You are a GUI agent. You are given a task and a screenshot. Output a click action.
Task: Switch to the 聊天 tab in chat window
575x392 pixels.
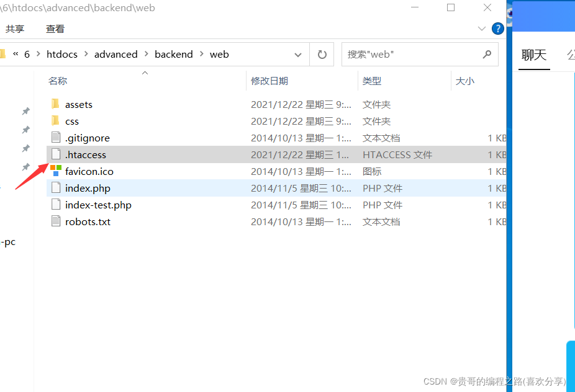[x=534, y=55]
